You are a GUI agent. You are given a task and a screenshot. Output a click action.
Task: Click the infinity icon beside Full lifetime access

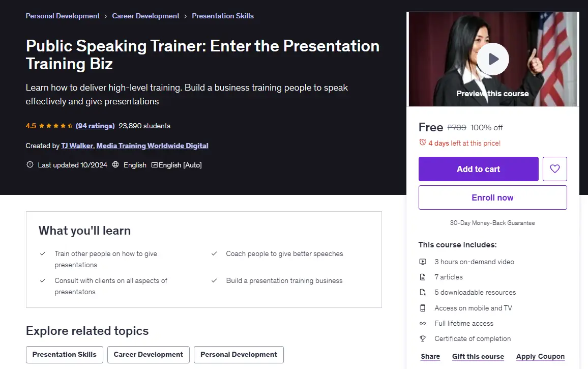pyautogui.click(x=423, y=323)
